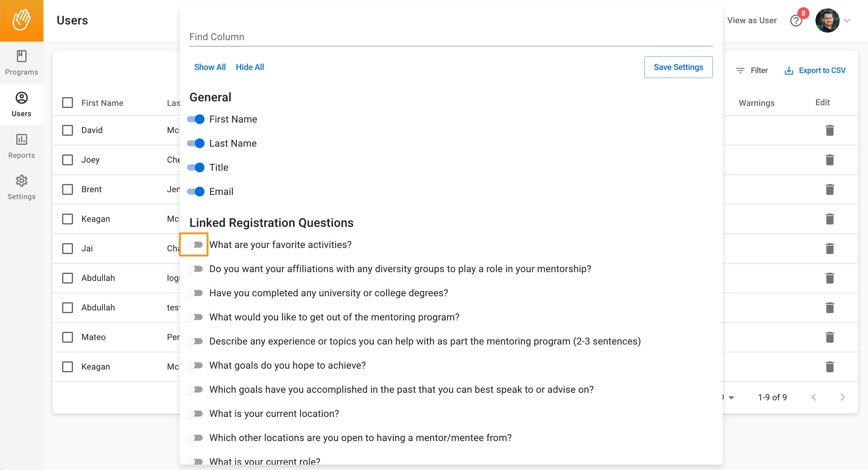The width and height of the screenshot is (868, 470).
Task: Click the Export to CSV download icon
Action: tap(789, 70)
